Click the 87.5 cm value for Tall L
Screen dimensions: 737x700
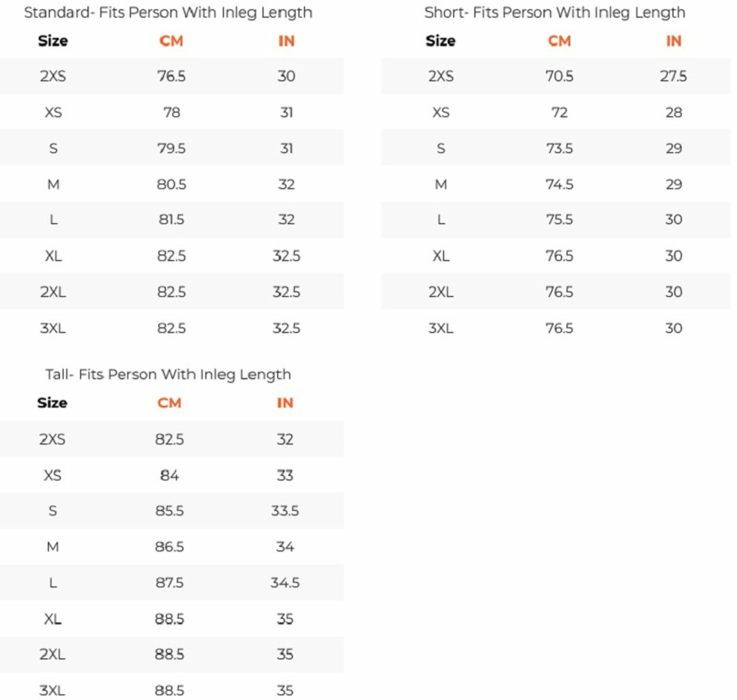tap(169, 582)
